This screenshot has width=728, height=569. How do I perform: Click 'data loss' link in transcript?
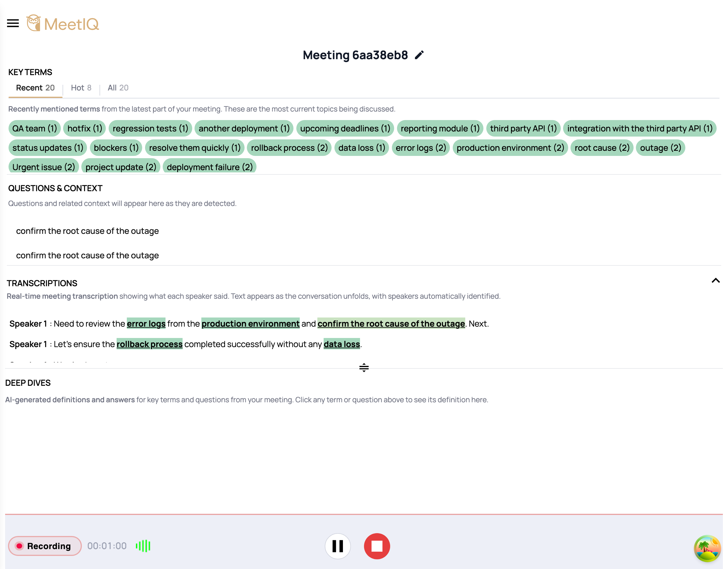click(342, 344)
